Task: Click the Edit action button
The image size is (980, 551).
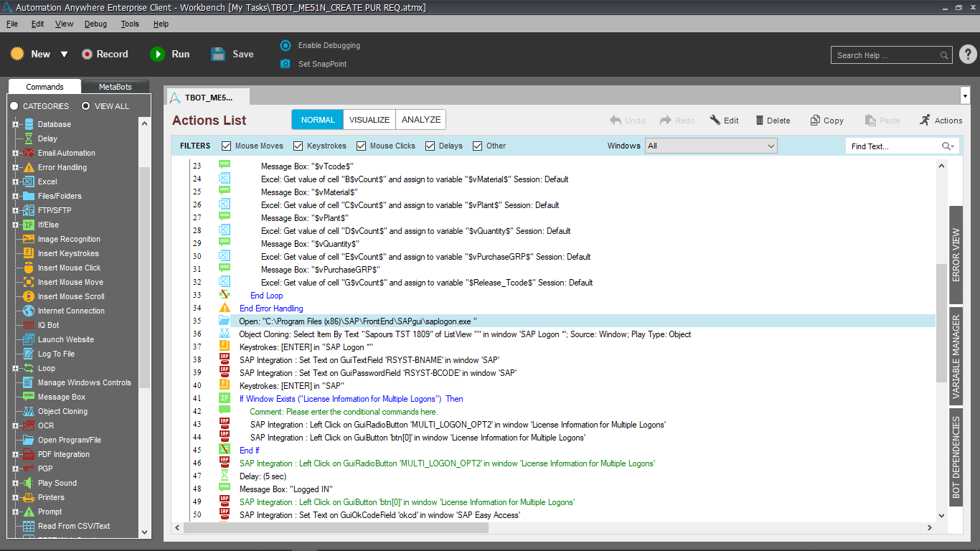Action: 724,121
